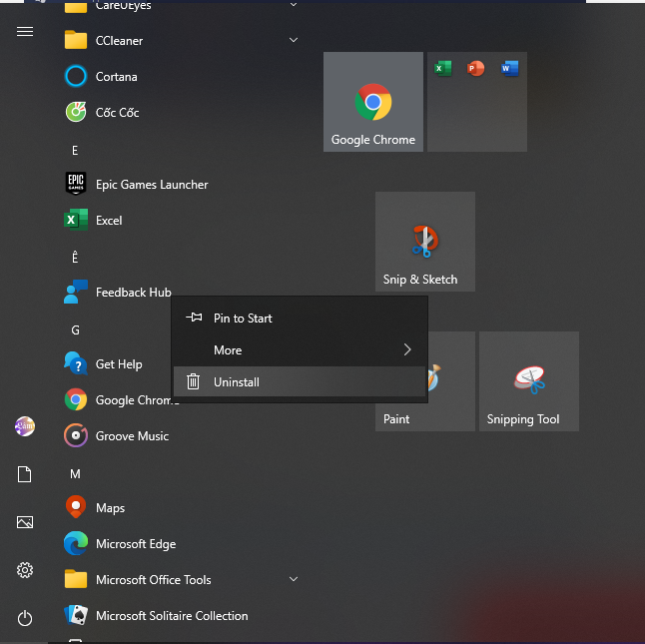The width and height of the screenshot is (645, 644).
Task: Click the user account avatar
Action: pyautogui.click(x=25, y=426)
